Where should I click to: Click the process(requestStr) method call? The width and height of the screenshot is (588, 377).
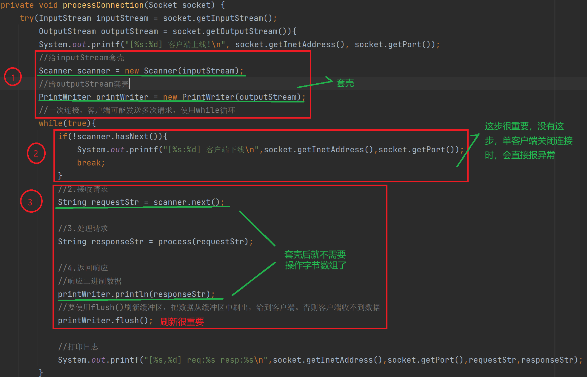pos(203,242)
